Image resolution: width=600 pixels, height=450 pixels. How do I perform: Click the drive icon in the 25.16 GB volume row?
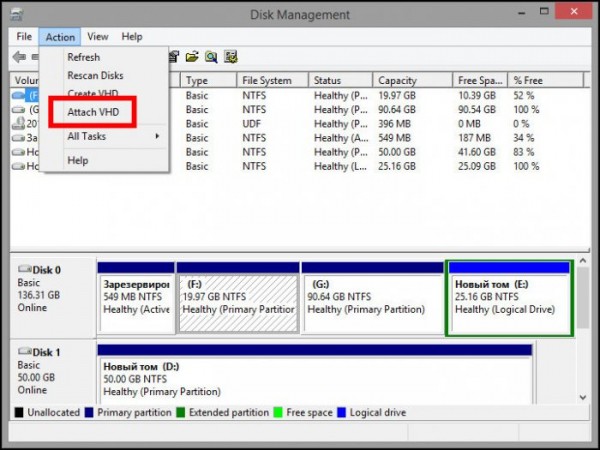coord(18,166)
